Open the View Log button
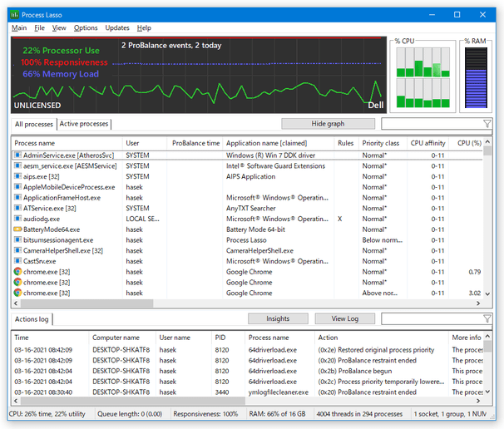The image size is (504, 429). tap(345, 318)
